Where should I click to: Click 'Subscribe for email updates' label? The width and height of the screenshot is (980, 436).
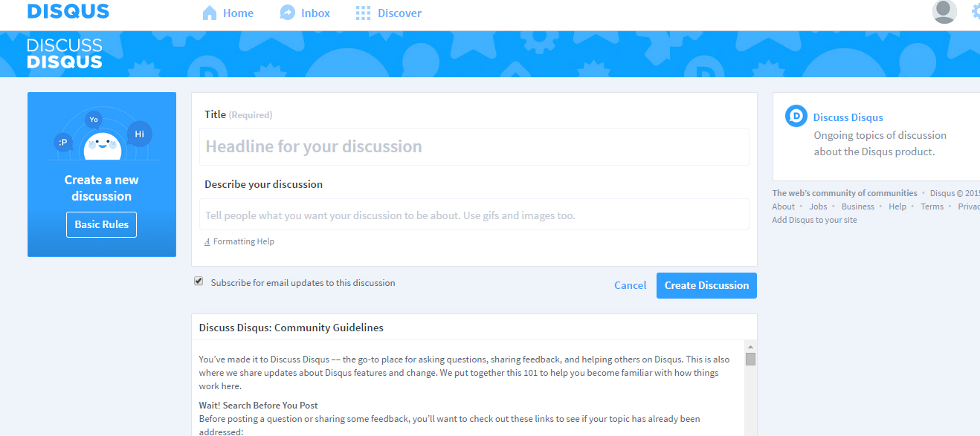(303, 283)
